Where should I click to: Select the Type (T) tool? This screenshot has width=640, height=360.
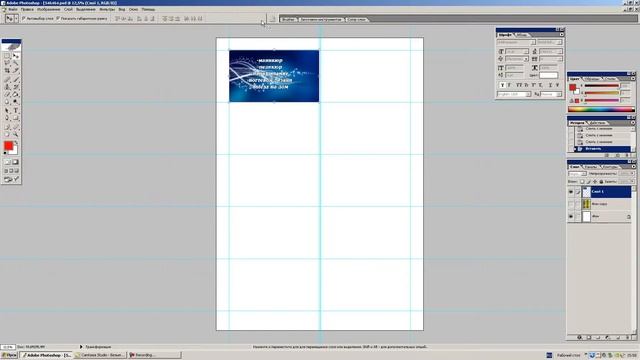pos(16,110)
